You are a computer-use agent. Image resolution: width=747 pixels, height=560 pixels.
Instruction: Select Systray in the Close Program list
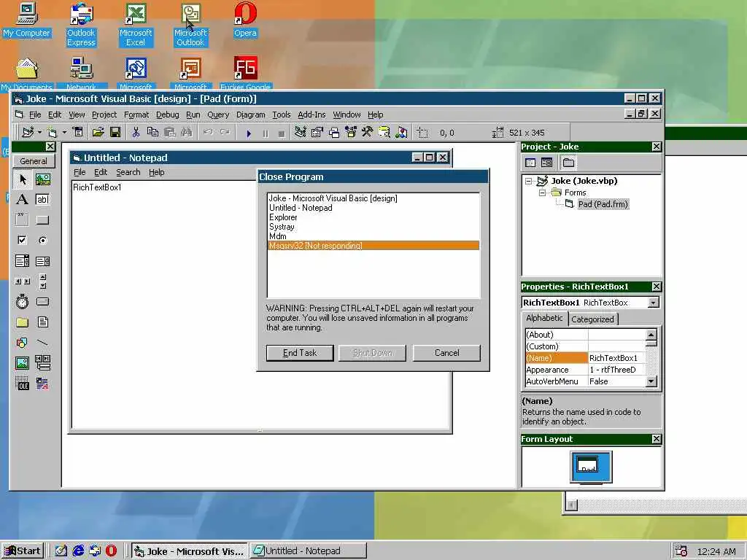tap(373, 227)
